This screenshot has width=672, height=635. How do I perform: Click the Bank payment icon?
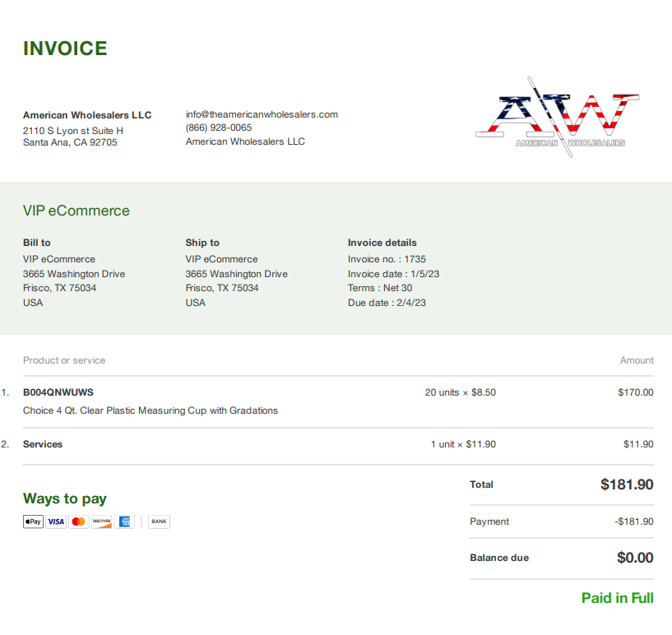[x=159, y=521]
